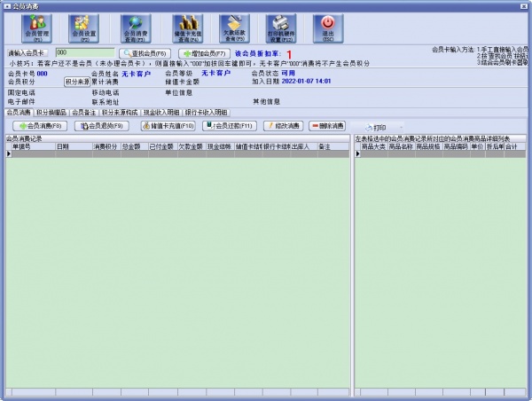
Task: Click the 消费积分 column header
Action: (x=106, y=146)
